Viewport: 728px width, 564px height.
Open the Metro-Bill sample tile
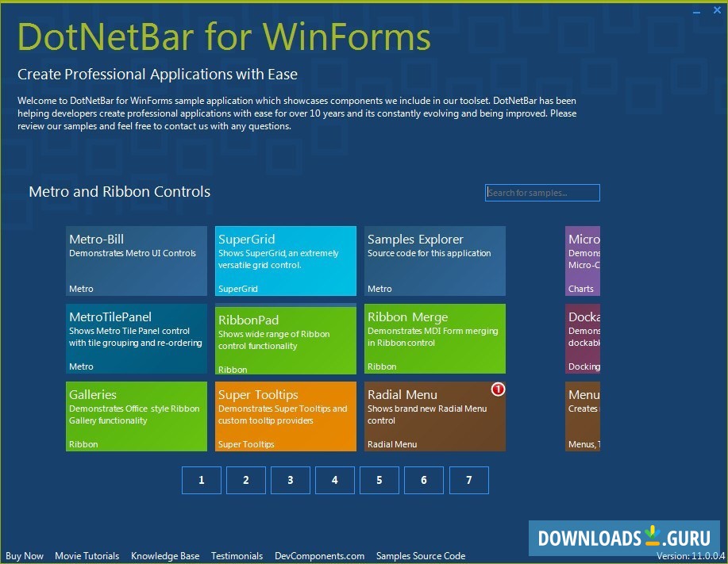point(136,261)
